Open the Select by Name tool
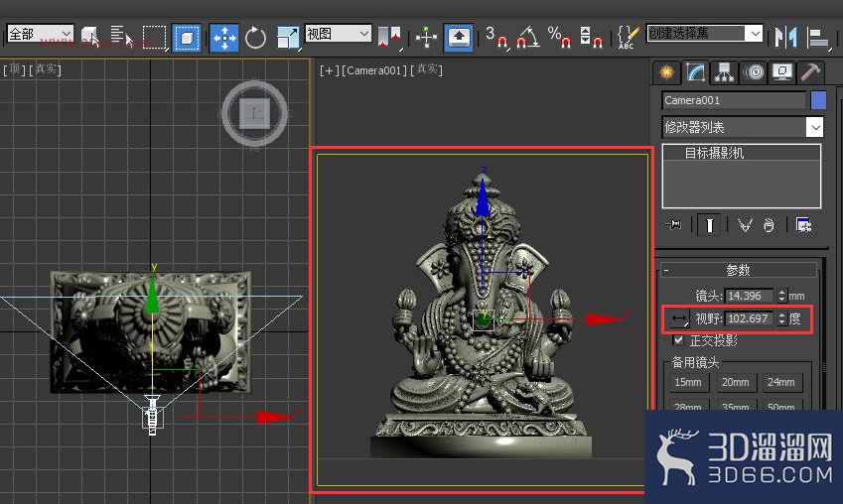The height and width of the screenshot is (504, 843). tap(122, 38)
